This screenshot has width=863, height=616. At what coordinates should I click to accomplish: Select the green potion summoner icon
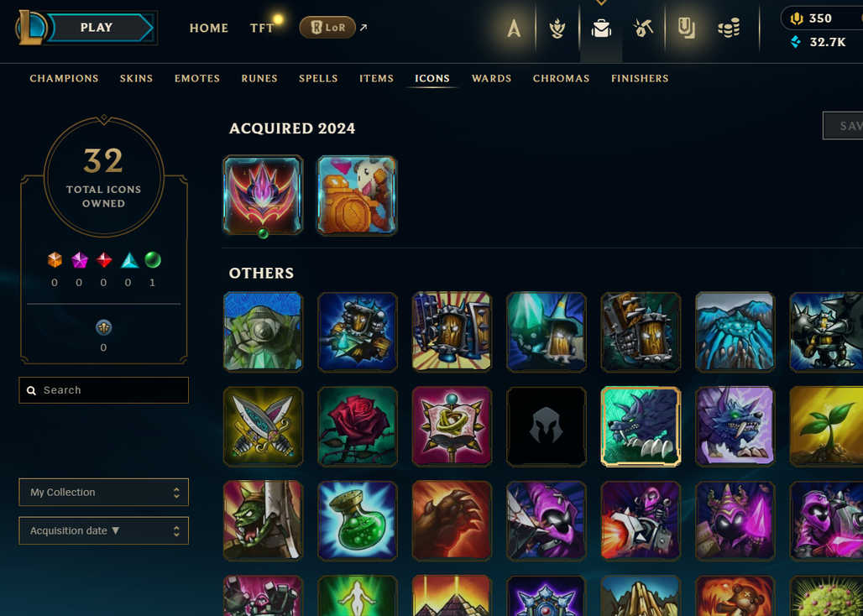[x=357, y=520]
